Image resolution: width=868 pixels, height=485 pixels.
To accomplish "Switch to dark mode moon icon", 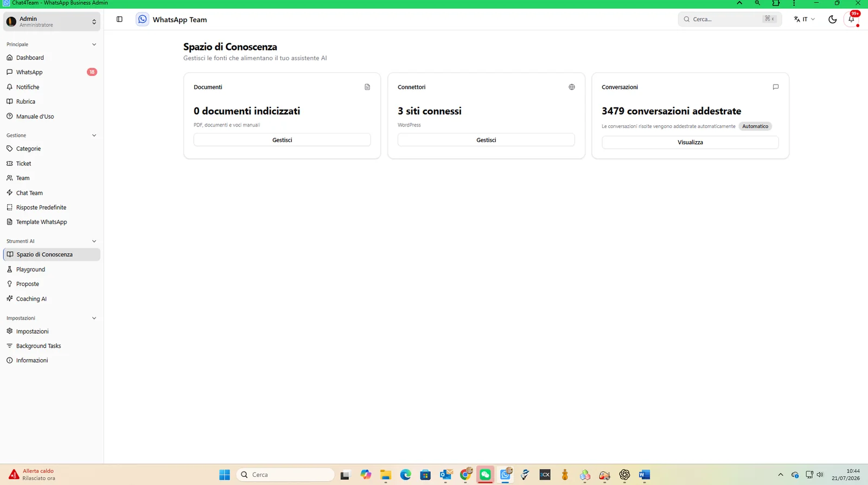I will tap(832, 20).
